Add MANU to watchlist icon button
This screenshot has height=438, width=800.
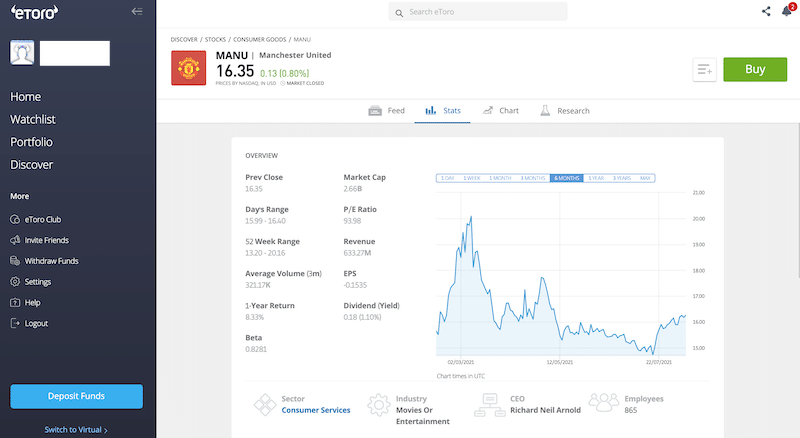click(x=705, y=69)
